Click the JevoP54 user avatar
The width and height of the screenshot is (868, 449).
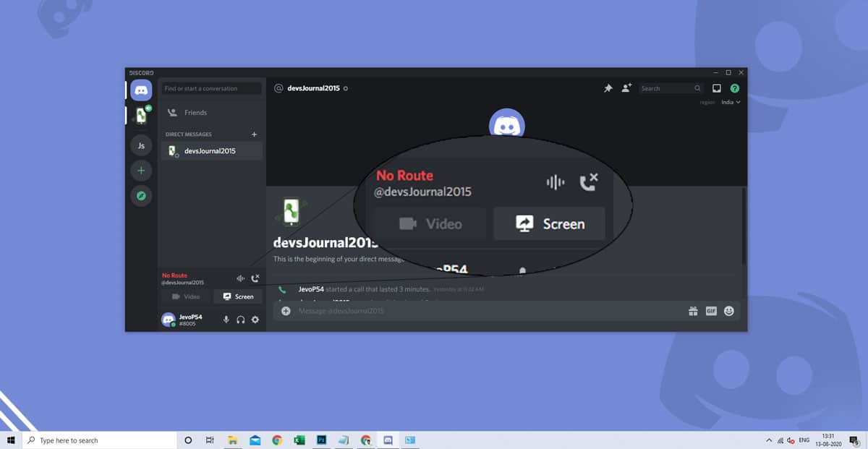coord(169,320)
